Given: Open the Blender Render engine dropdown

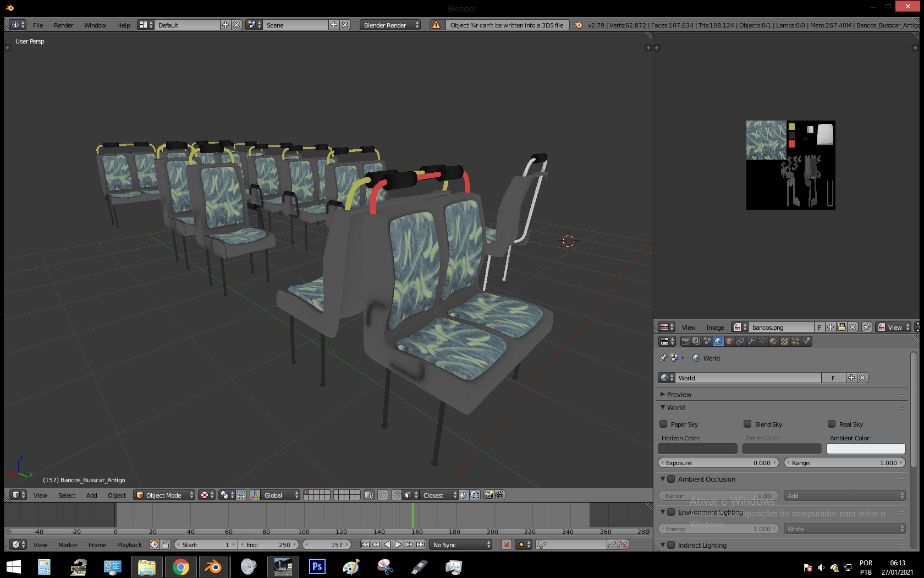Looking at the screenshot, I should click(390, 25).
